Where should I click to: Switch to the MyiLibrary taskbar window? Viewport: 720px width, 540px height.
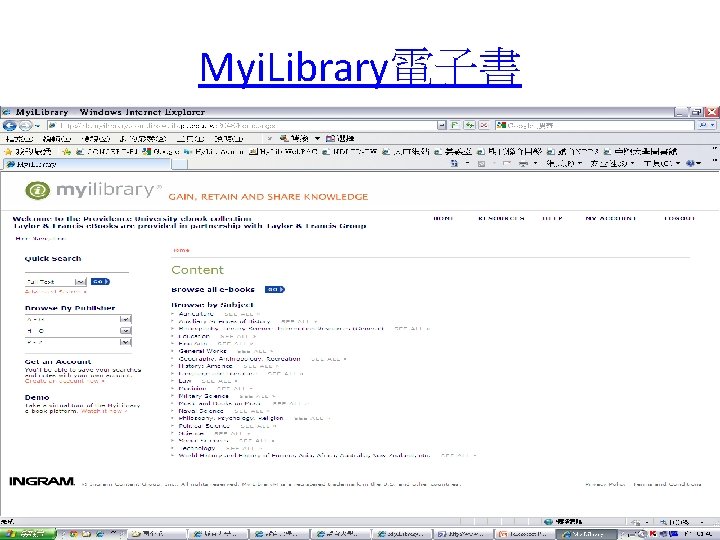[x=586, y=534]
